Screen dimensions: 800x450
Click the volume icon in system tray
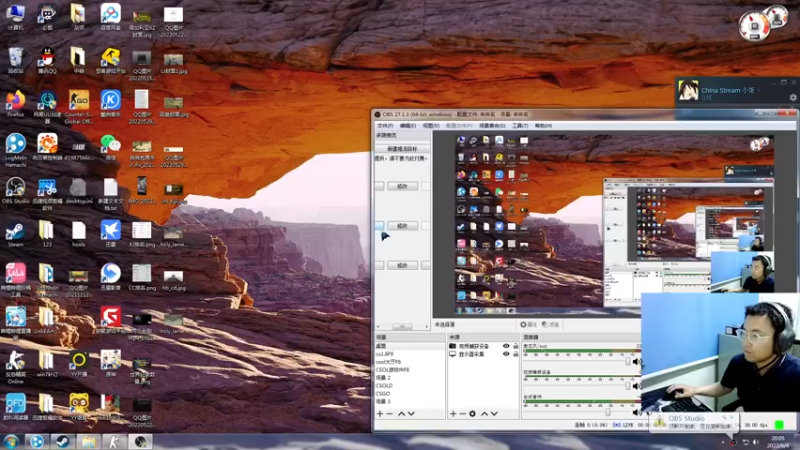coord(756,442)
